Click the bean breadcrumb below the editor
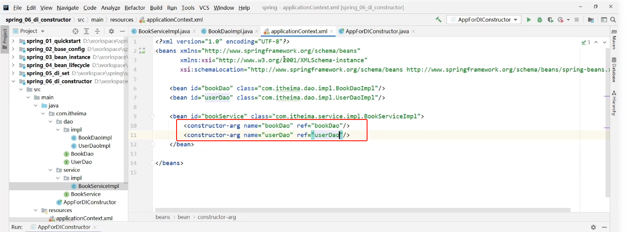The height and width of the screenshot is (232, 644). pos(184,217)
